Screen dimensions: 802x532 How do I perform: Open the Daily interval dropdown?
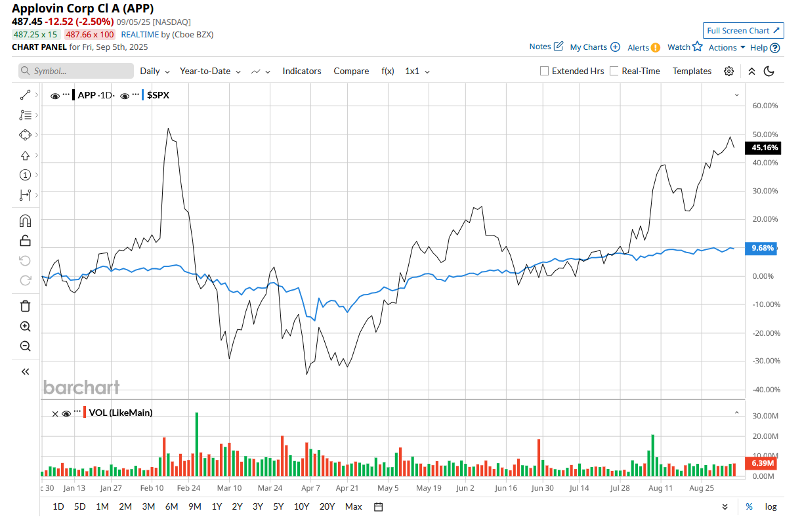[x=155, y=71]
